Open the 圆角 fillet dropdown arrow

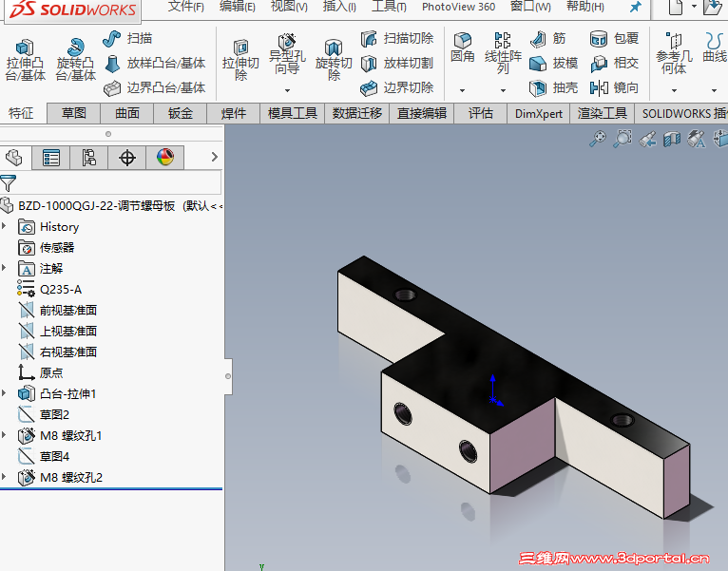pos(462,90)
